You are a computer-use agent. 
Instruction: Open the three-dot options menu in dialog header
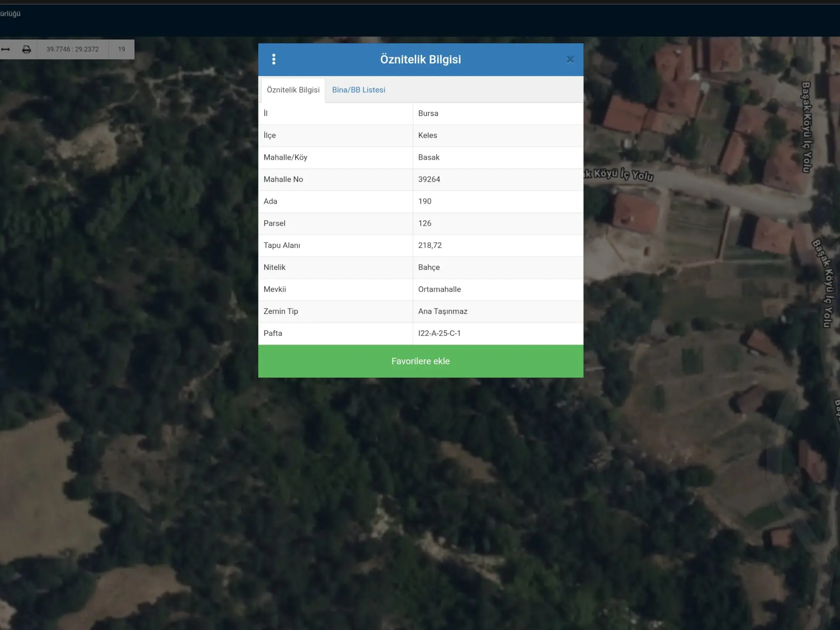(274, 59)
